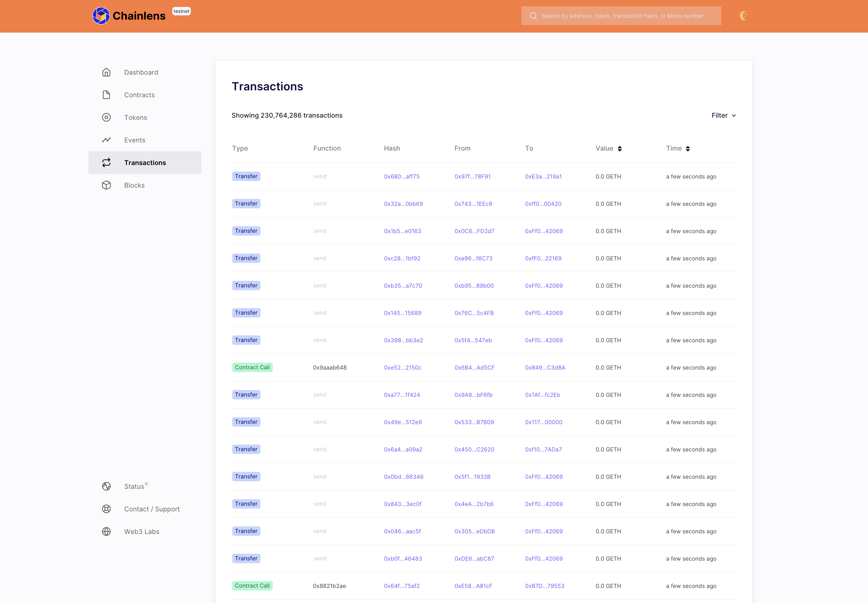Click inside the search bar
Screen dimensions: 868x603
621,15
